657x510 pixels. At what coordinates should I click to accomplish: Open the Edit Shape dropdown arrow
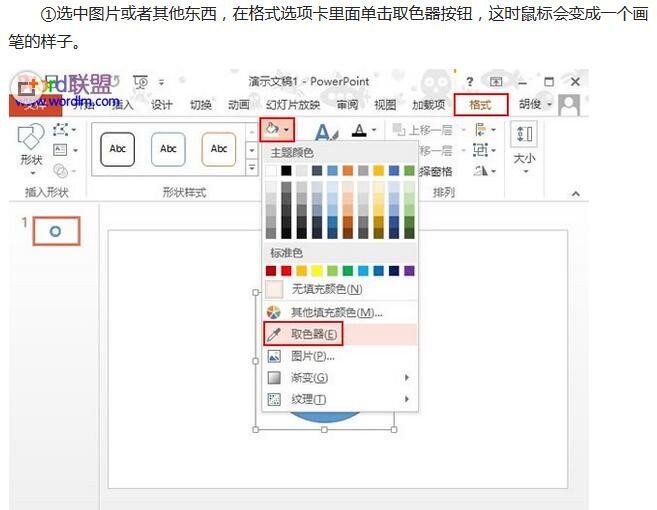[74, 130]
